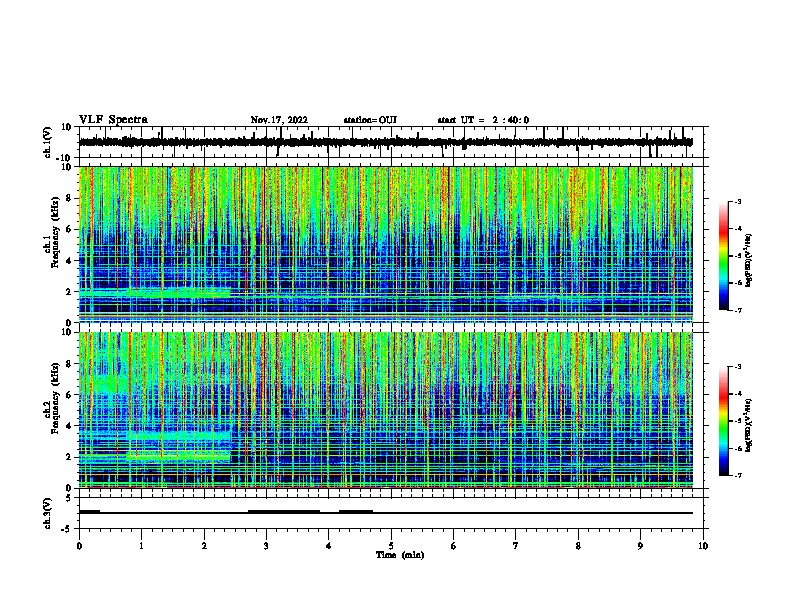Image resolution: width=792 pixels, height=612 pixels.
Task: Click the "6" kHz tick of ch.2 spectrogram
Action: 69,394
